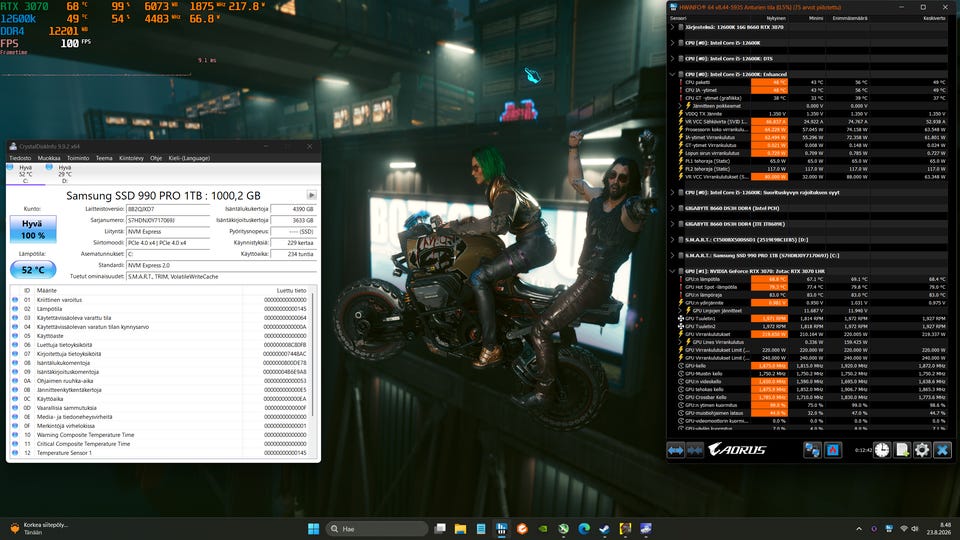Viewport: 960px width, 540px height.
Task: Click clock icon on GPU-kello row
Action: point(681,366)
